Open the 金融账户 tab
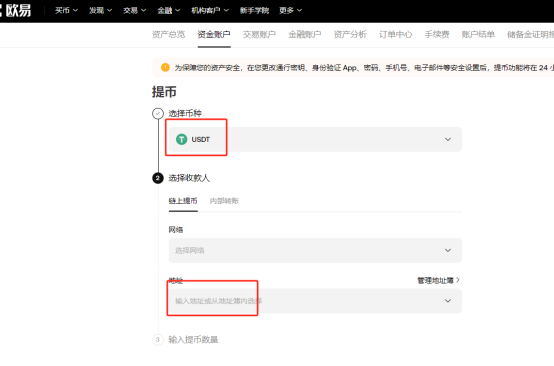This screenshot has height=366, width=554. click(305, 34)
